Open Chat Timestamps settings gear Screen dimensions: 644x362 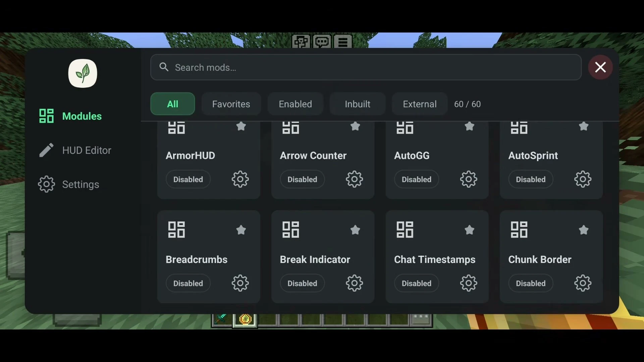(x=469, y=283)
